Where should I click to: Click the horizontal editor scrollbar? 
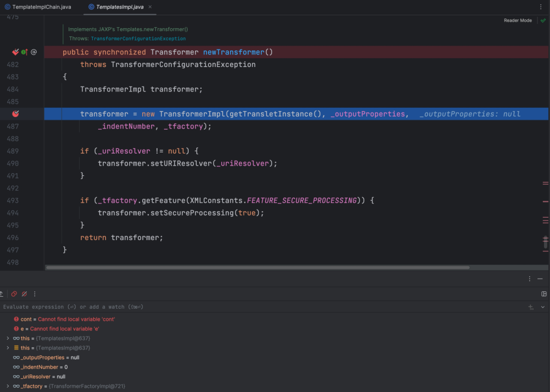click(258, 268)
